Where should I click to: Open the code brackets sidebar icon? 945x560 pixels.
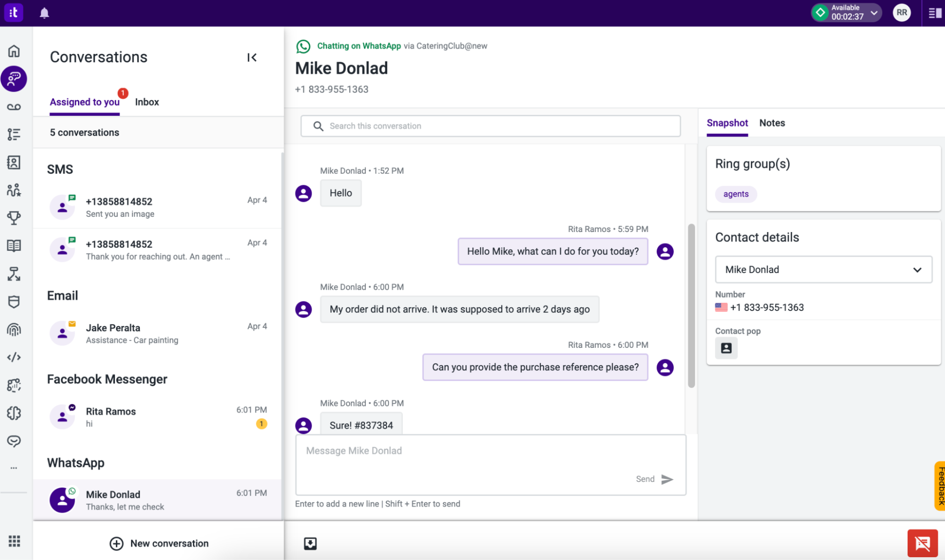(14, 357)
